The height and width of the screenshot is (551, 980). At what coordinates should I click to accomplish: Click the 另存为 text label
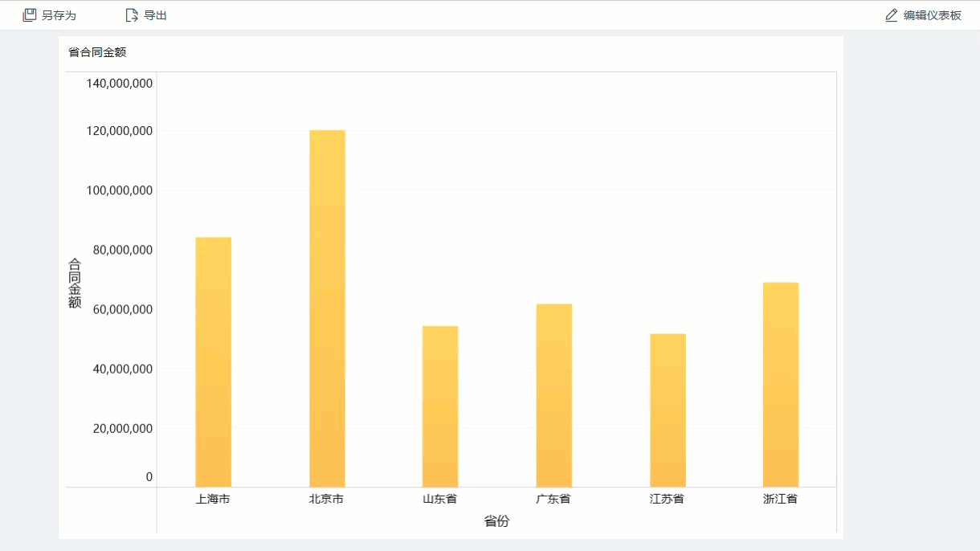tap(59, 15)
